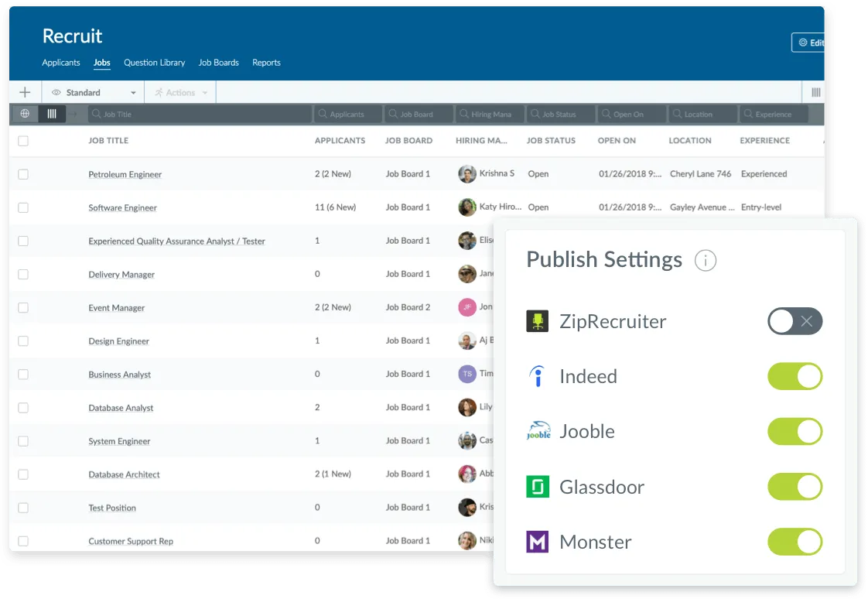Click the Jooble logo icon
The width and height of the screenshot is (868, 599).
pyautogui.click(x=538, y=431)
